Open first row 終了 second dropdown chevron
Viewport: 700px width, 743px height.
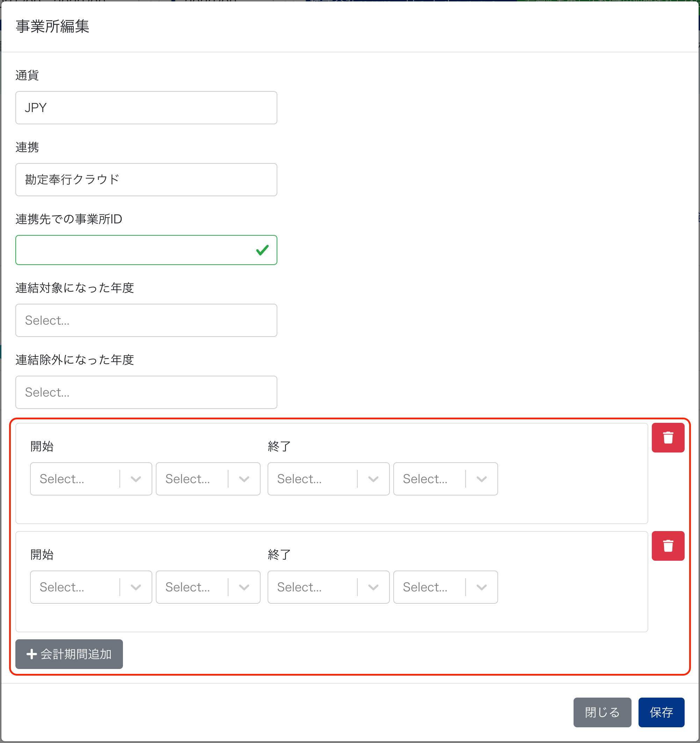(482, 479)
